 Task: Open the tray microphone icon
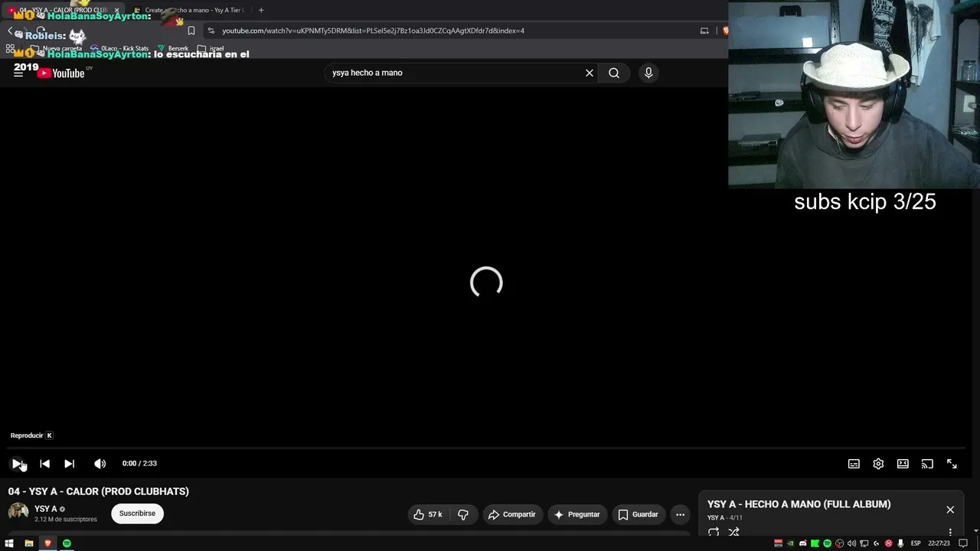901,543
